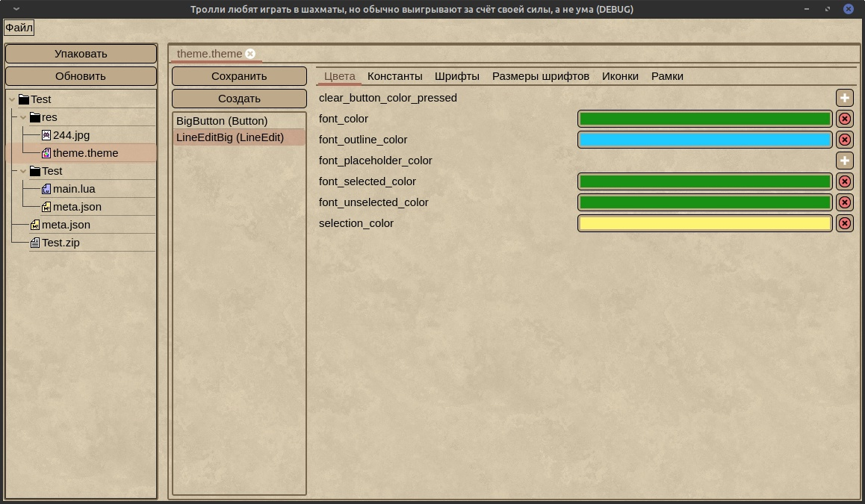Remove the font_color entry with red X
865x504 pixels.
pos(845,119)
